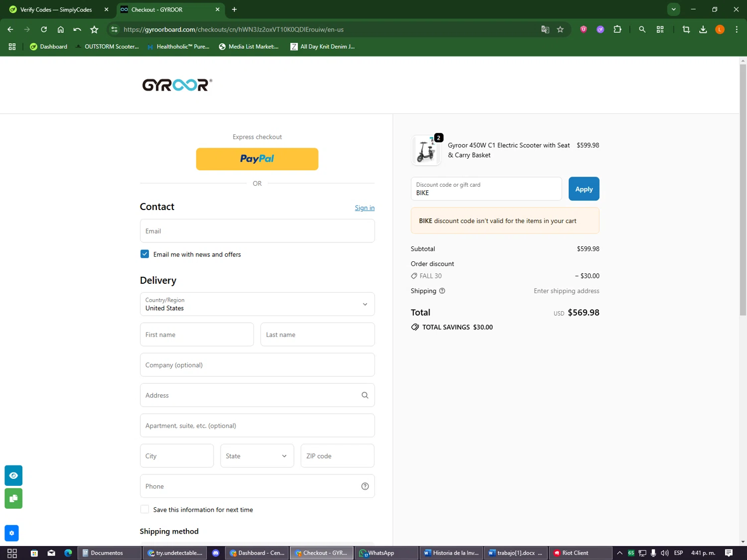Open site information icon in address bar
This screenshot has width=747, height=560.
(115, 29)
